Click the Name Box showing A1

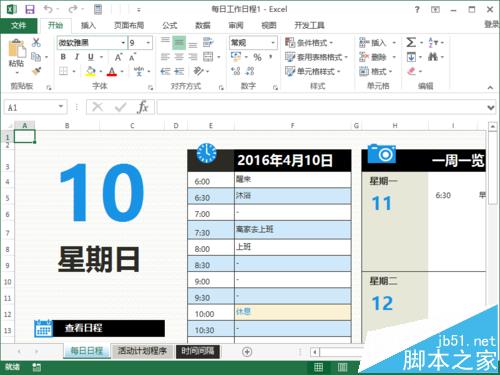pos(35,107)
